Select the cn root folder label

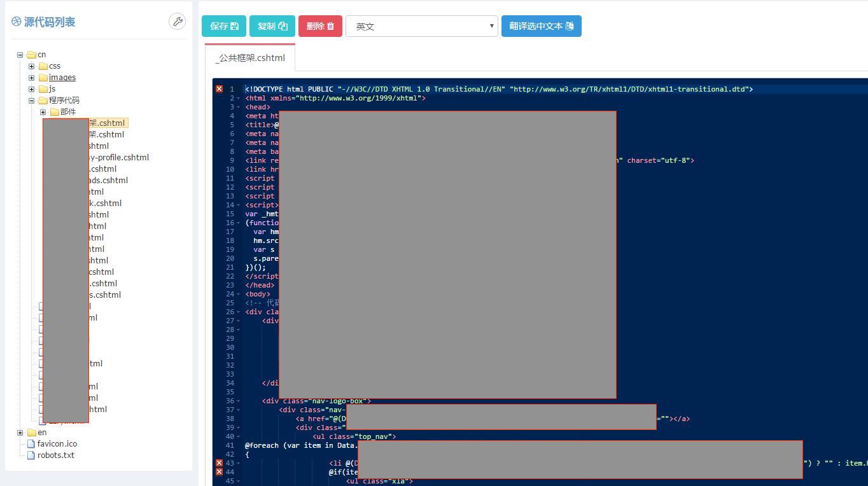tap(41, 55)
